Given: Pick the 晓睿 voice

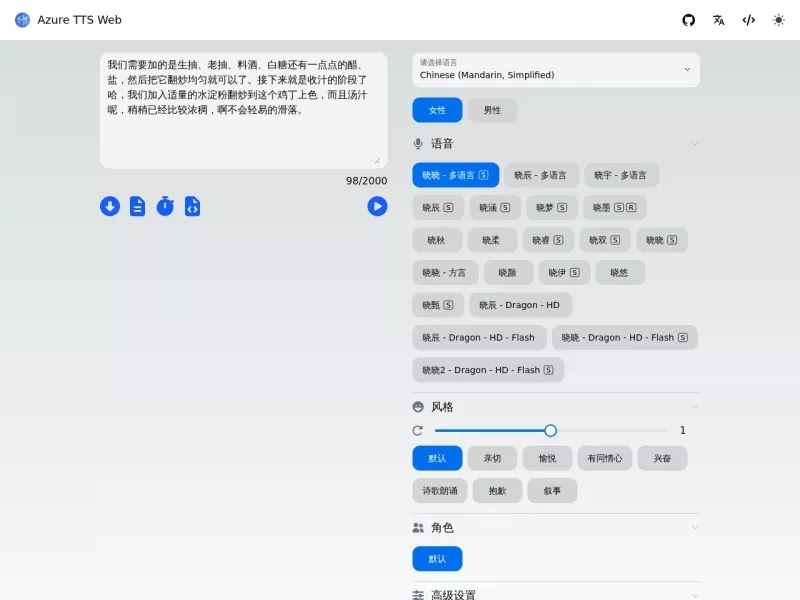Looking at the screenshot, I should point(548,240).
